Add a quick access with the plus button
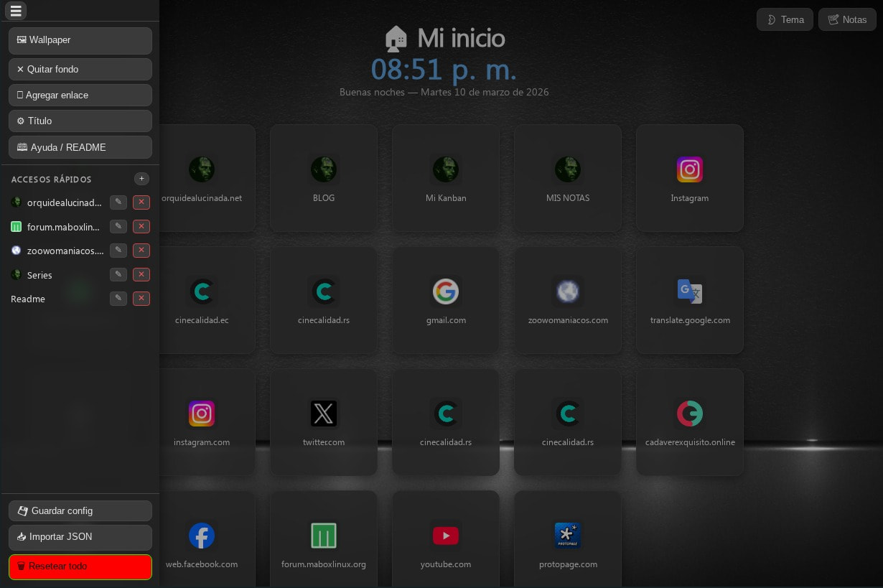Viewport: 883px width, 588px height. tap(141, 179)
